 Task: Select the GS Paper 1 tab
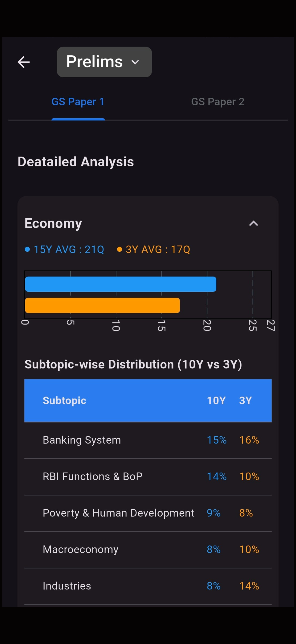click(x=78, y=102)
